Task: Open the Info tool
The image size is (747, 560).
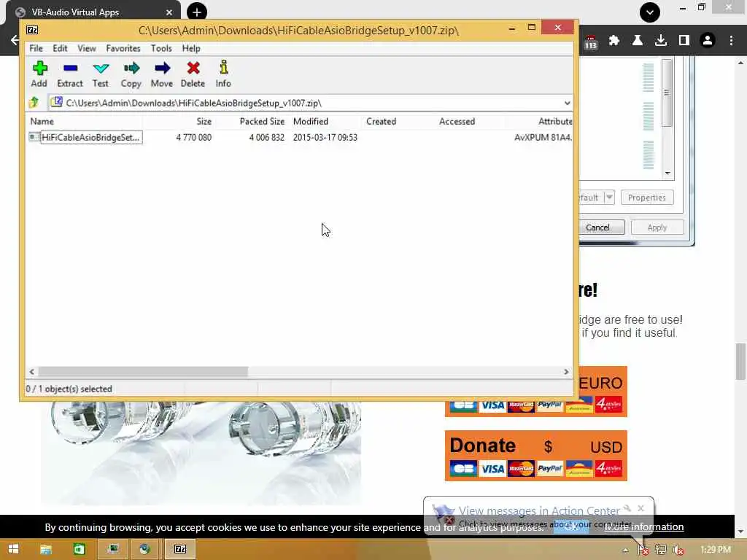Action: pos(223,74)
